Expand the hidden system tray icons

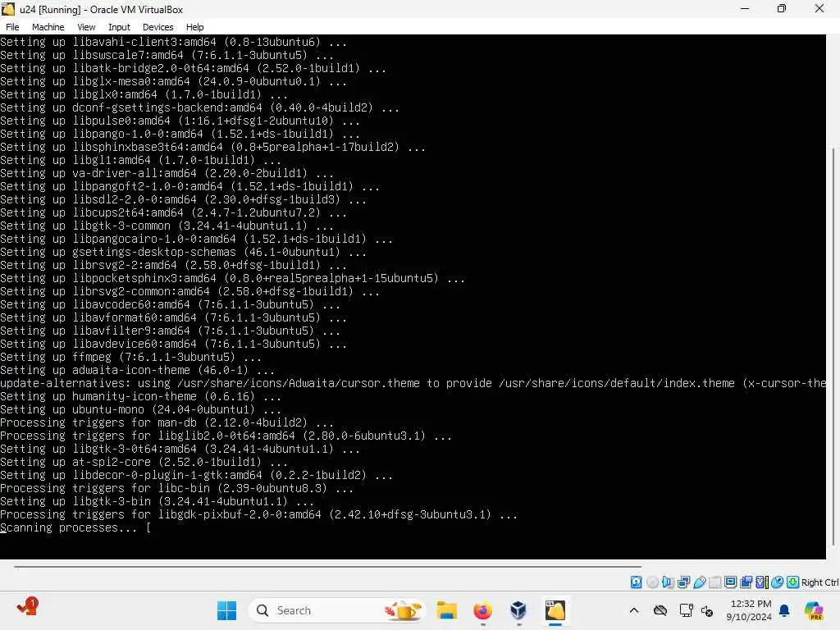[634, 610]
